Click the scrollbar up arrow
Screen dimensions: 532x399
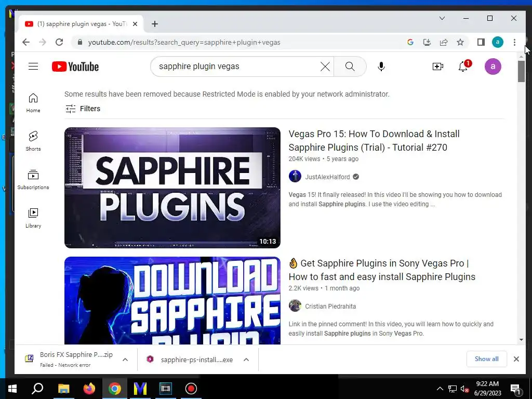click(521, 56)
